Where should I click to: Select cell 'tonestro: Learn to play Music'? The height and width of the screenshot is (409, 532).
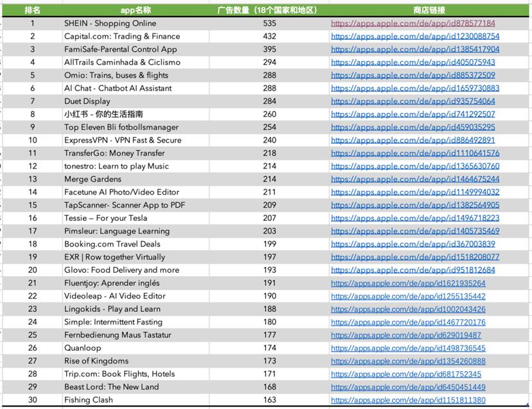pyautogui.click(x=136, y=166)
